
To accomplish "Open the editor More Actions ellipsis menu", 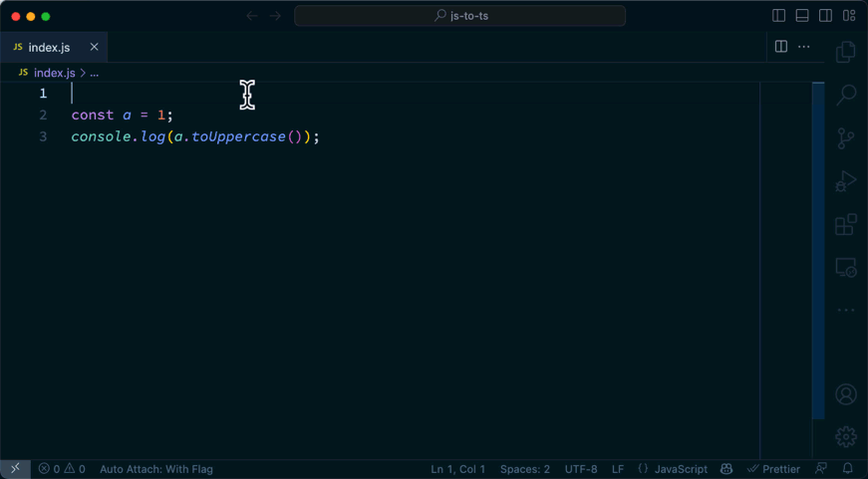I will 804,47.
